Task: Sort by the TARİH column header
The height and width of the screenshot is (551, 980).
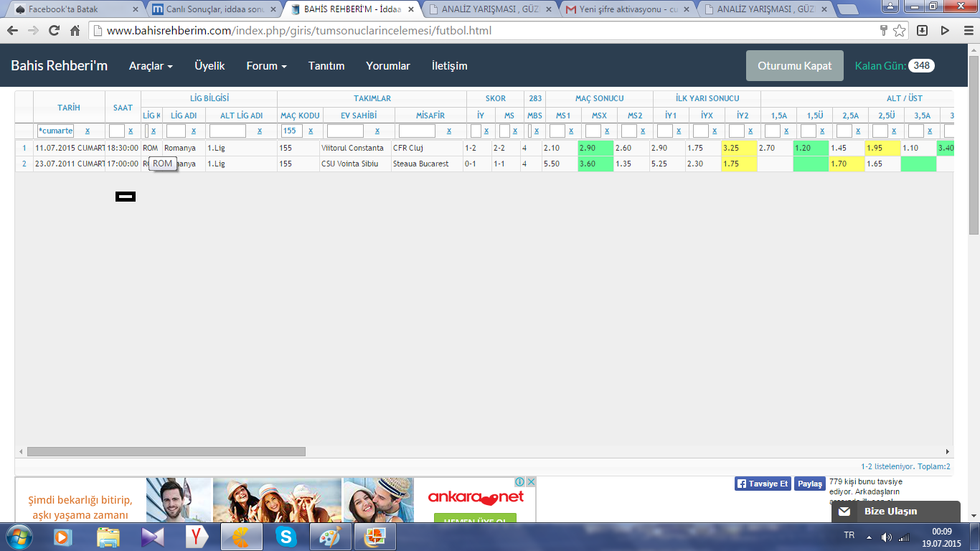Action: pyautogui.click(x=69, y=108)
